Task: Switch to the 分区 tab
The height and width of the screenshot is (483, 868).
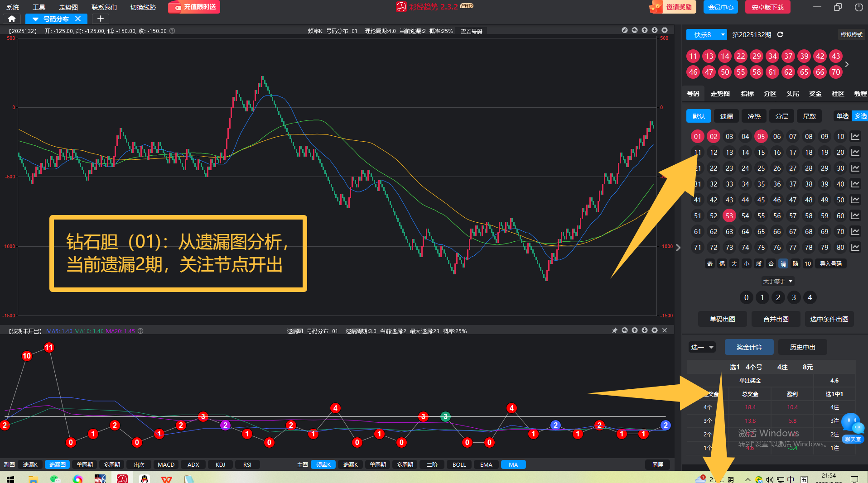Action: click(x=770, y=94)
